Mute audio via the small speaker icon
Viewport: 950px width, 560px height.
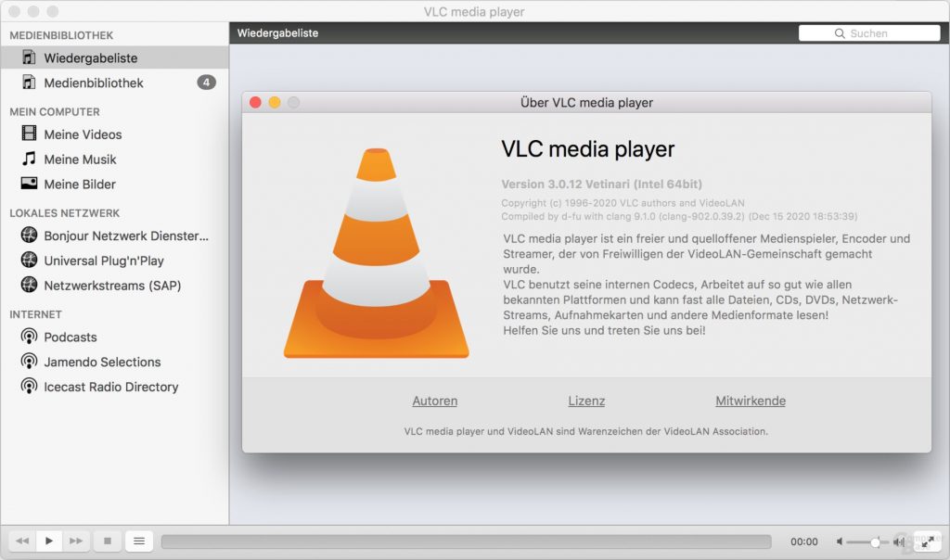[840, 541]
